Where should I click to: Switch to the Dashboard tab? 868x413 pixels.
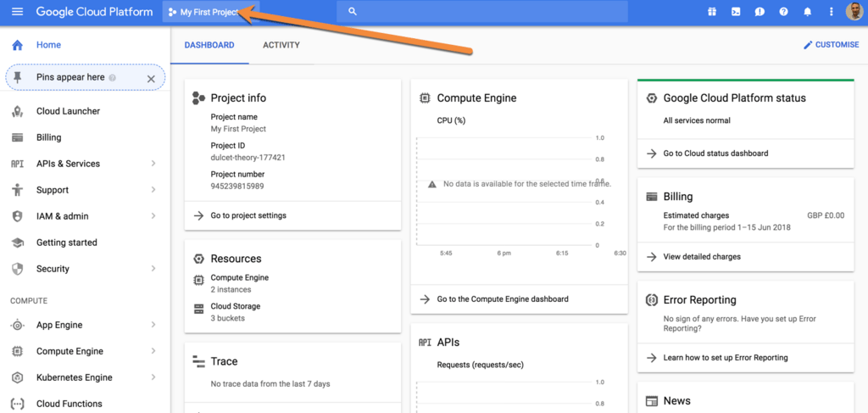(x=209, y=46)
